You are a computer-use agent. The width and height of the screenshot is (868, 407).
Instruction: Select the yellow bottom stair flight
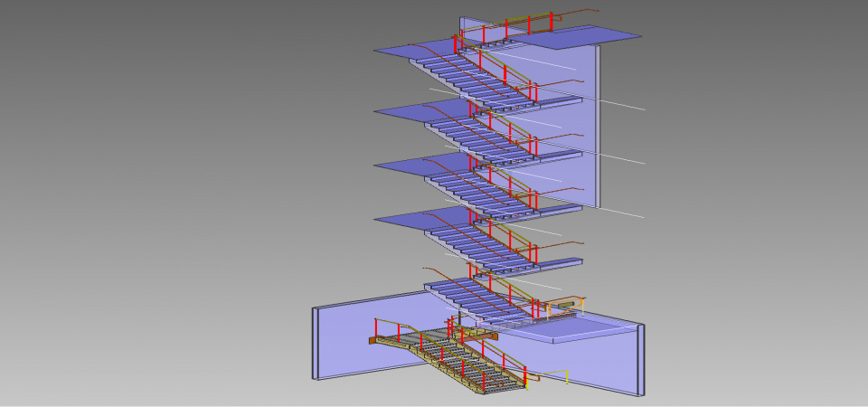pos(470,369)
